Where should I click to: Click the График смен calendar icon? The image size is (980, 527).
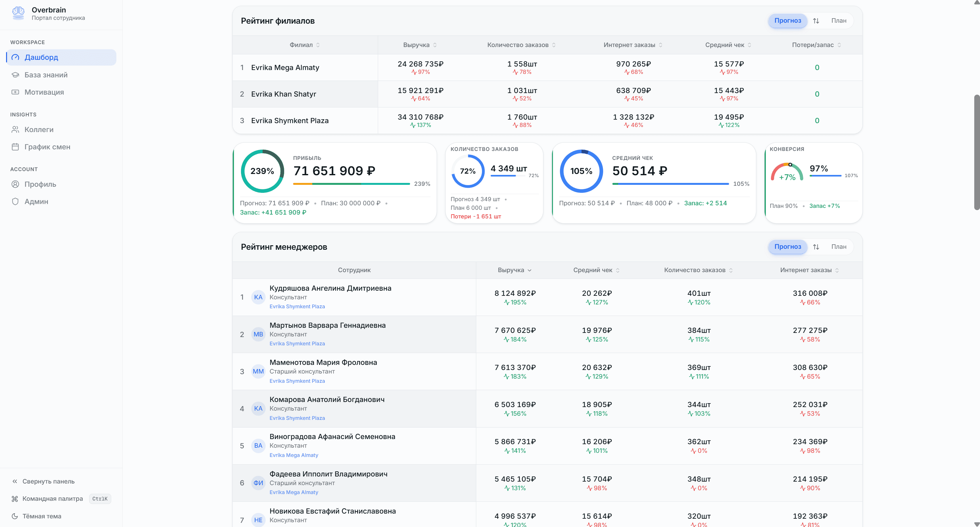[15, 147]
